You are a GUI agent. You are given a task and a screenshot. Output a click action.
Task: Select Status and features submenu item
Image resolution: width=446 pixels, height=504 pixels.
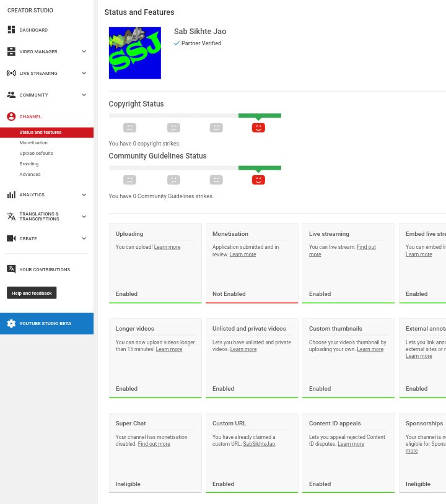tap(46, 132)
